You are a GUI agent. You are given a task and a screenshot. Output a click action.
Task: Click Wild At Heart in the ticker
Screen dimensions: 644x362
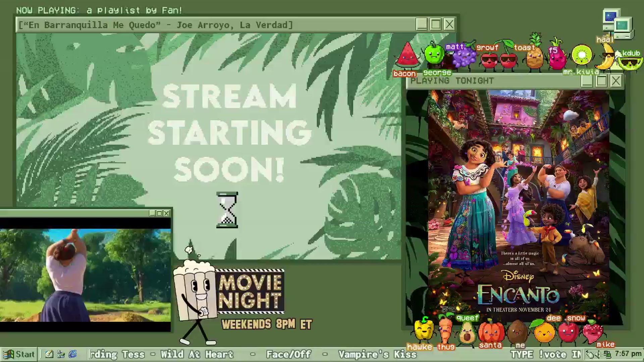[197, 354]
